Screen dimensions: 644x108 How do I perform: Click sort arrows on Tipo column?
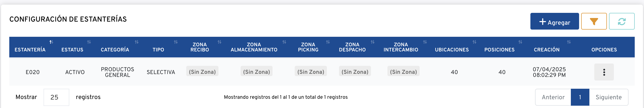coord(176,42)
